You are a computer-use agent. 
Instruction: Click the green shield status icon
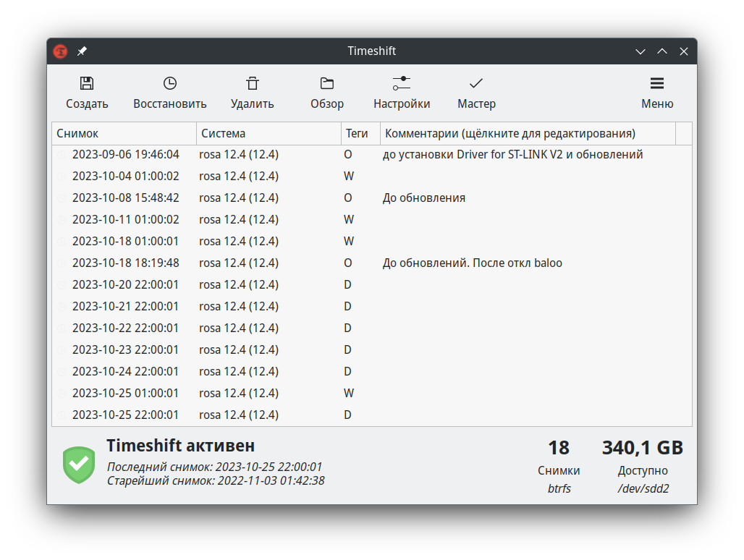tap(79, 464)
